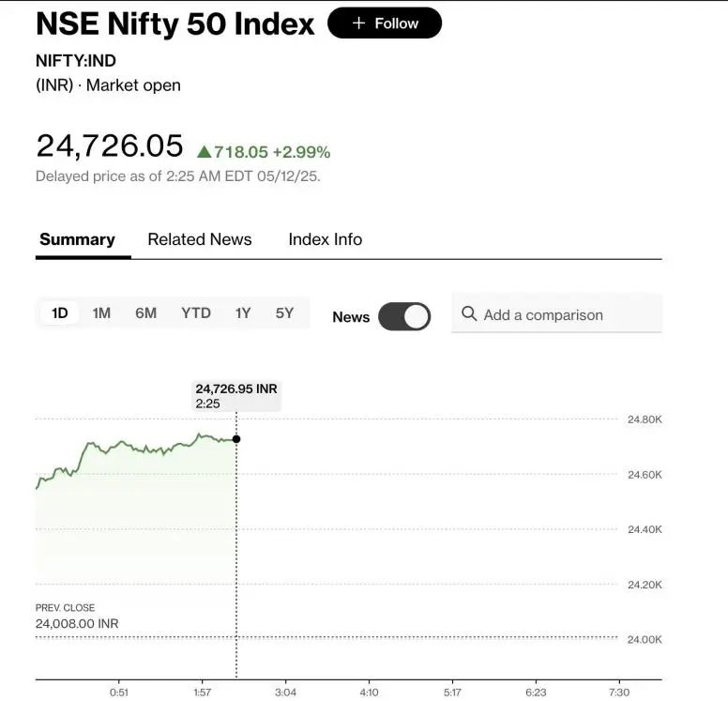
Task: Click the green up-arrow change indicator
Action: 204,151
